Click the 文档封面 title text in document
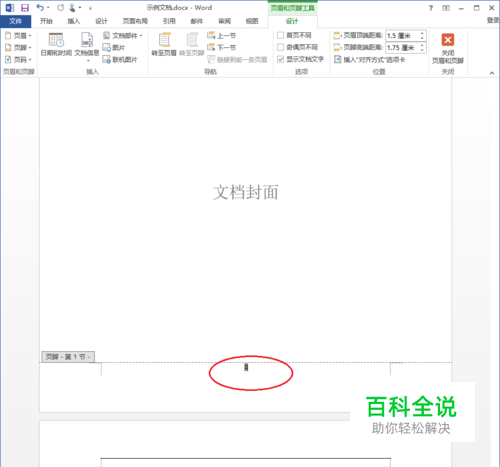500x467 pixels. pyautogui.click(x=246, y=192)
